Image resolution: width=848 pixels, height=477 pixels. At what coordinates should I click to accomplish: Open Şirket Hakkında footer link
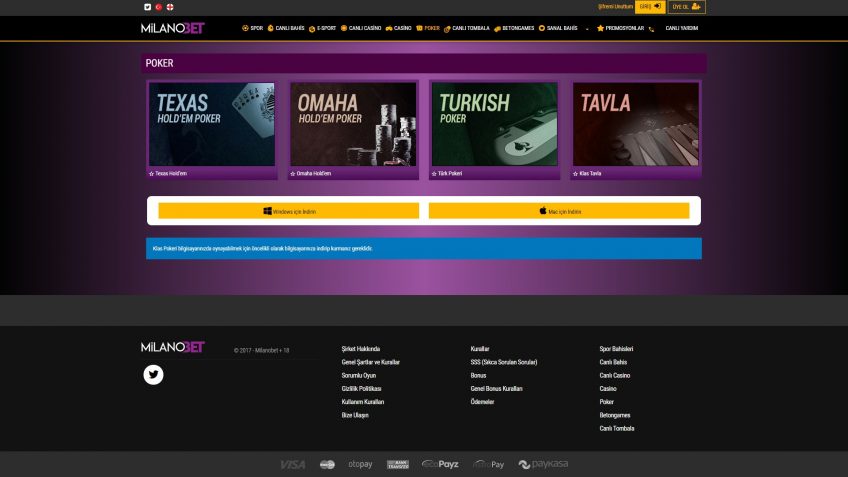coord(361,349)
